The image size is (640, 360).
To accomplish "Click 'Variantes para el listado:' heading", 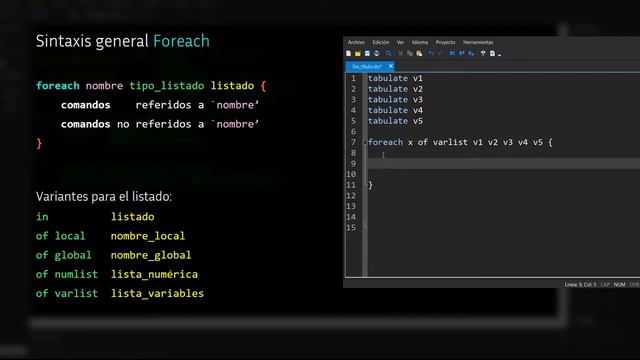I will point(104,196).
